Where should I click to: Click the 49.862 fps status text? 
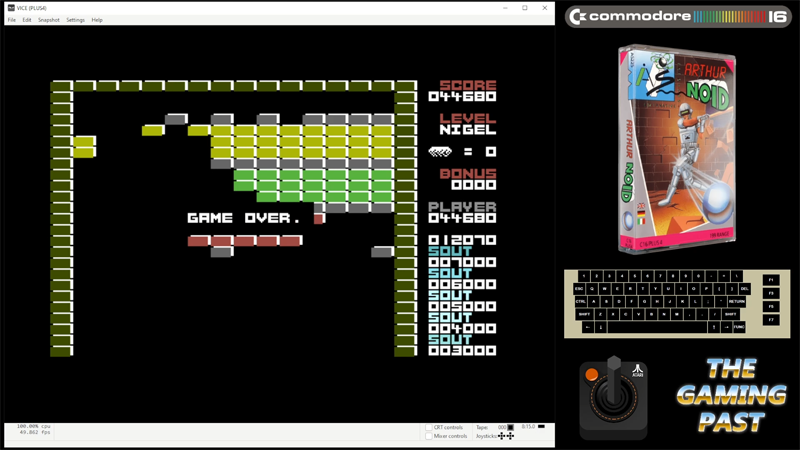coord(35,432)
